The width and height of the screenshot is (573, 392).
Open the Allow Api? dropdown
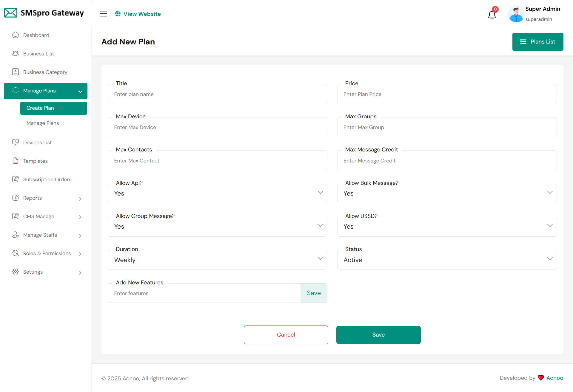point(217,193)
